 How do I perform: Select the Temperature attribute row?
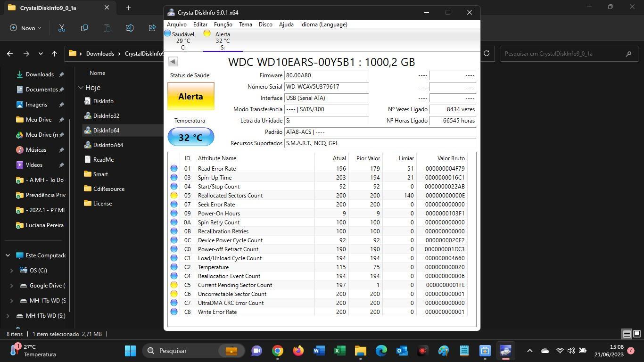click(x=318, y=267)
